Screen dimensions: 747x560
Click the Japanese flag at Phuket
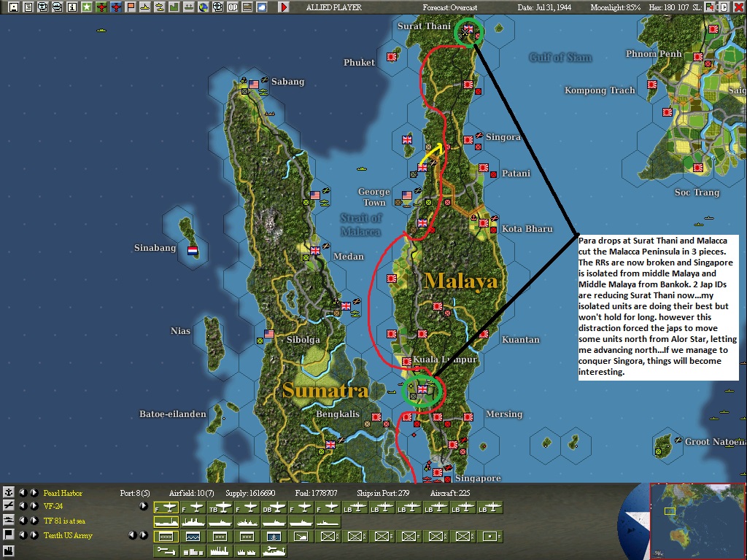point(392,57)
